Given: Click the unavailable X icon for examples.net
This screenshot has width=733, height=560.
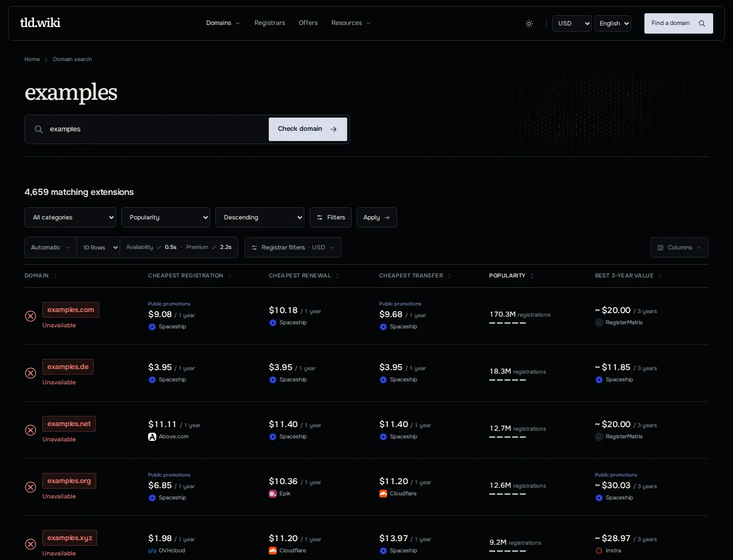Looking at the screenshot, I should [31, 430].
